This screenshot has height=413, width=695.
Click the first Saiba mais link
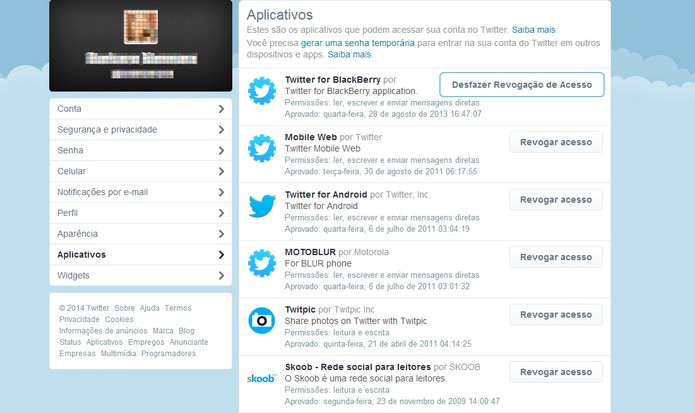point(533,30)
